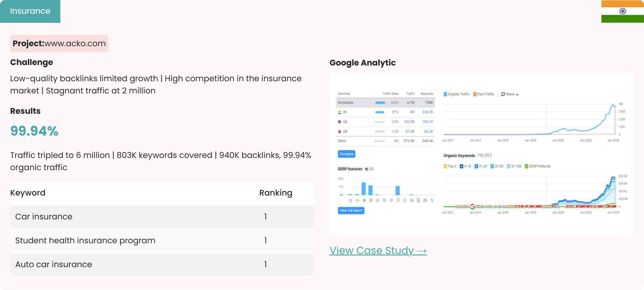This screenshot has height=290, width=644.
Task: Click the link icon on SERP features axis
Action: (x=357, y=200)
